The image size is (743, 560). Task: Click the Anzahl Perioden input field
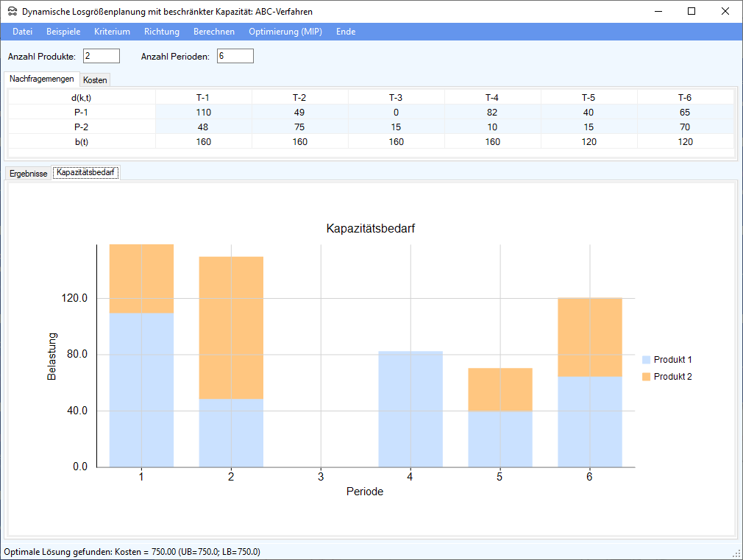click(235, 57)
